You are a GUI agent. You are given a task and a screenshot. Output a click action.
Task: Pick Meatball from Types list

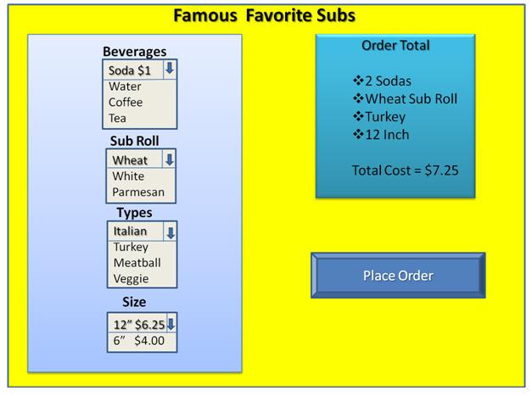(x=136, y=263)
